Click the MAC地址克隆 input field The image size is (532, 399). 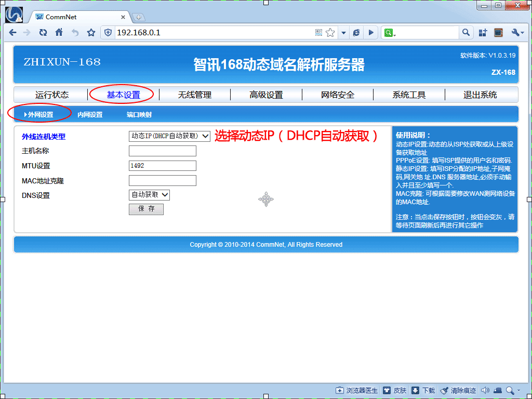pyautogui.click(x=163, y=180)
